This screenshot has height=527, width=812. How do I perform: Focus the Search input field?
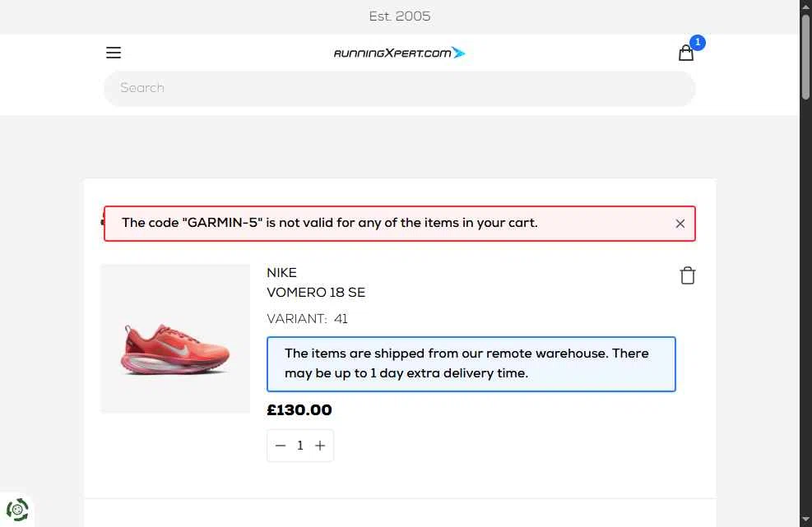399,89
